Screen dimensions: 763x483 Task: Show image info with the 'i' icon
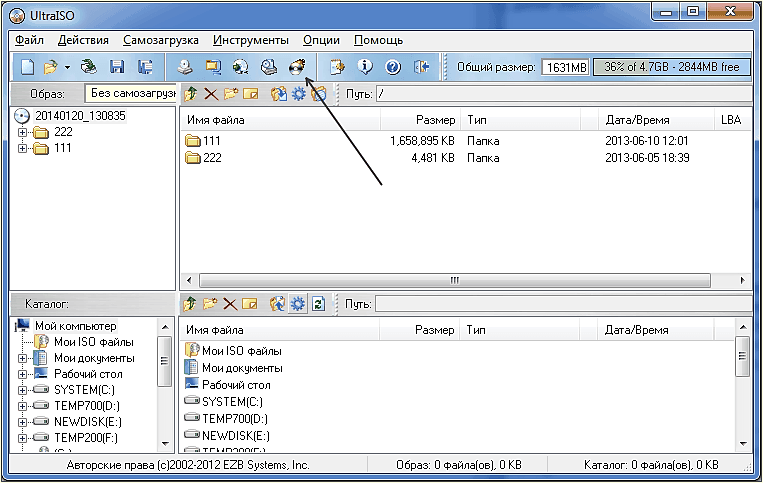click(365, 67)
